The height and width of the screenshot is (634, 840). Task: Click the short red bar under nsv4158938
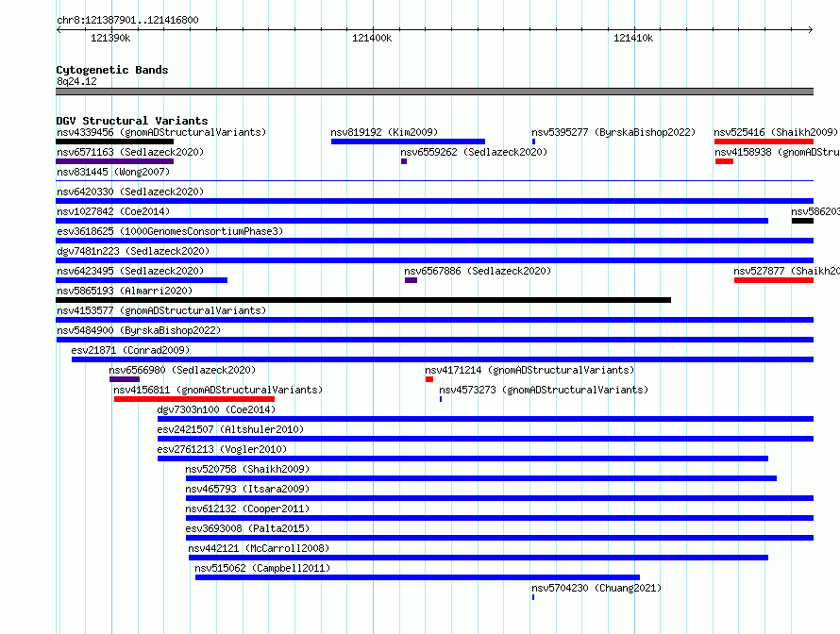point(724,161)
